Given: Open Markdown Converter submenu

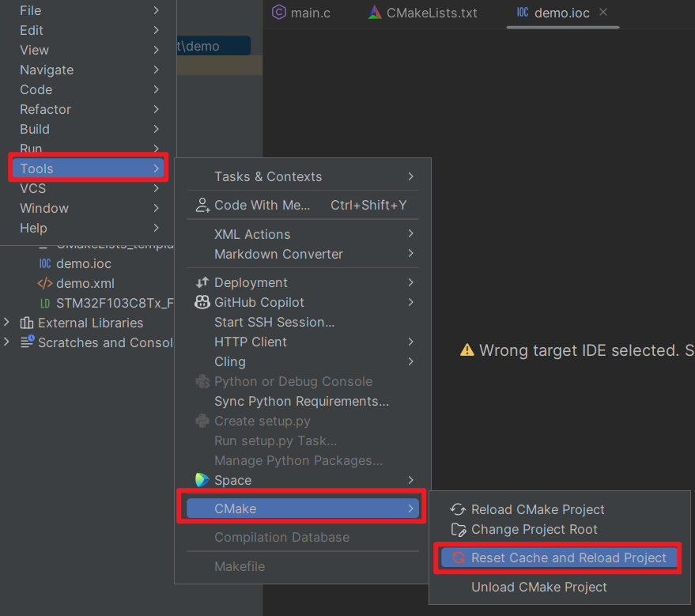Looking at the screenshot, I should pyautogui.click(x=303, y=254).
